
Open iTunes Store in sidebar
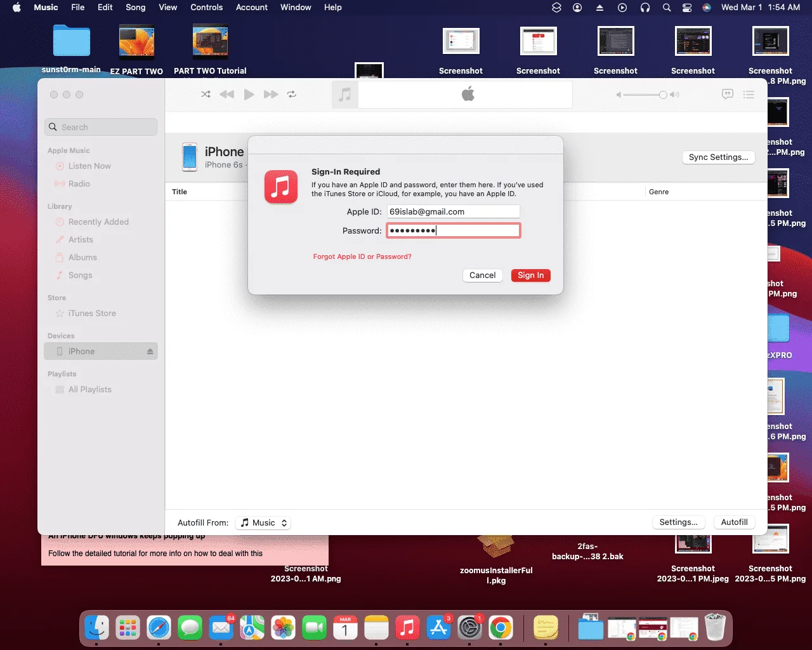pos(92,313)
